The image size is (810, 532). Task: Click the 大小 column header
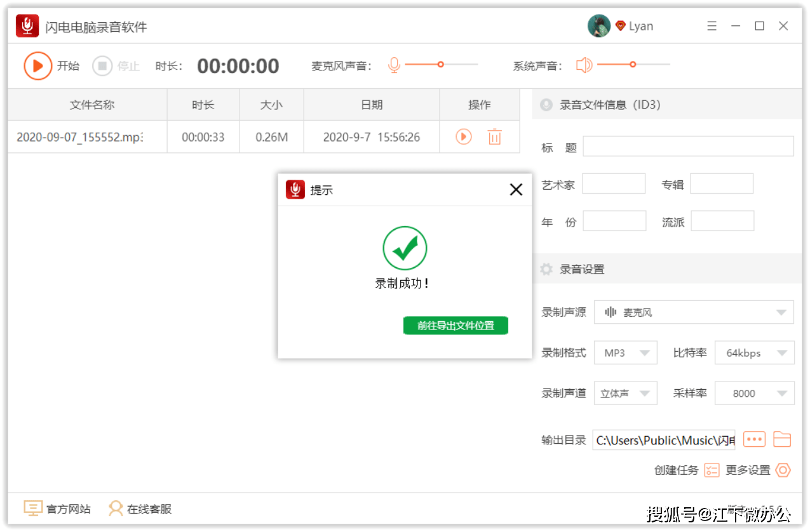[x=271, y=105]
